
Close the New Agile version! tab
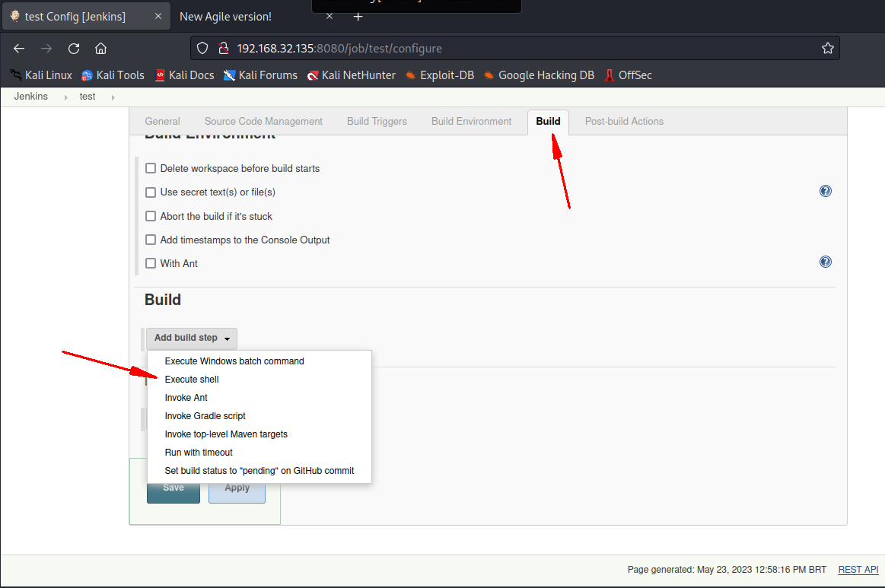click(329, 17)
